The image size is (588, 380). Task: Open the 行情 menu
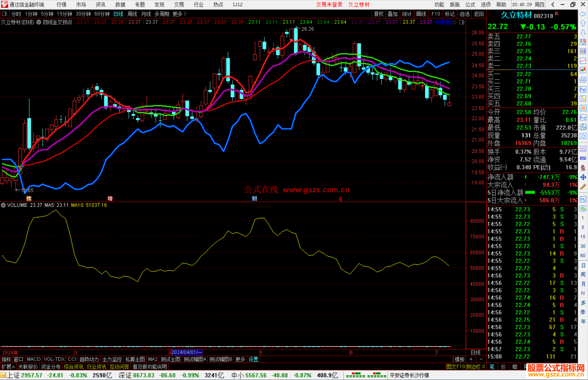[x=62, y=5]
